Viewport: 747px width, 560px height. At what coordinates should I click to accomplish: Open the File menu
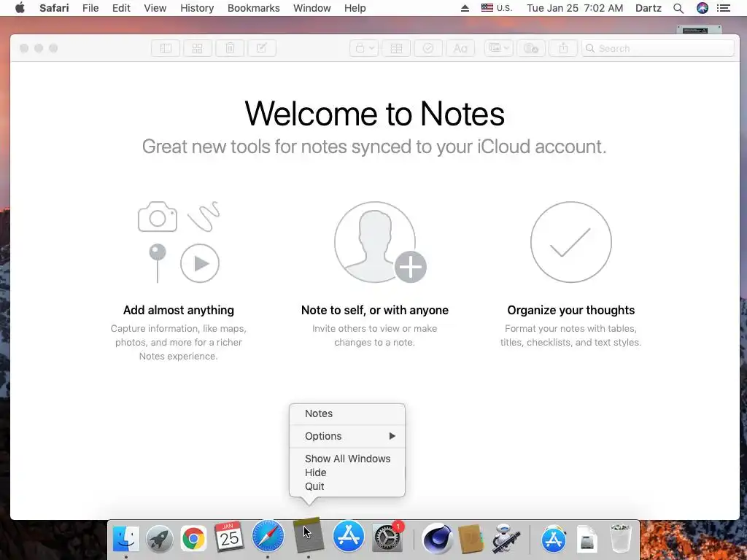tap(90, 8)
